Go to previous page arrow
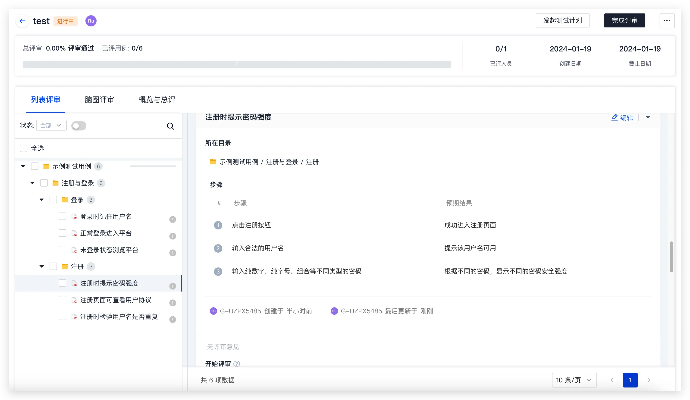Image resolution: width=690 pixels, height=400 pixels. point(612,380)
